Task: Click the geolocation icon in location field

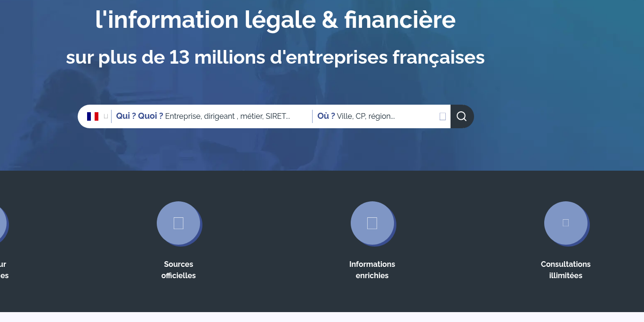Action: 443,116
